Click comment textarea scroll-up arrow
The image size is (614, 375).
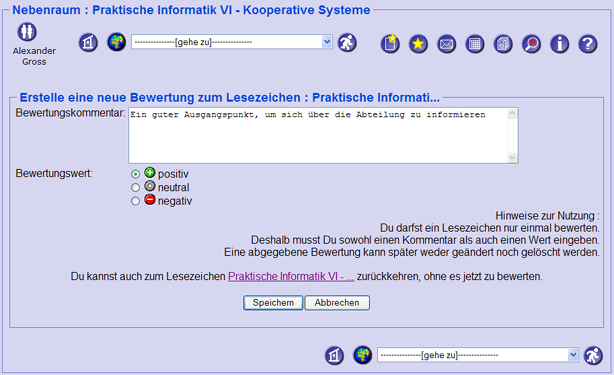click(512, 114)
